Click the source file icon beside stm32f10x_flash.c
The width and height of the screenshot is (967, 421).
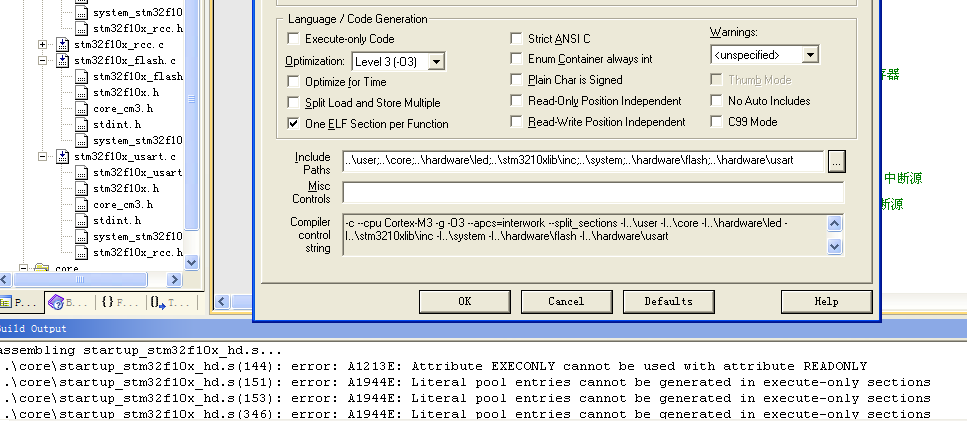62,60
